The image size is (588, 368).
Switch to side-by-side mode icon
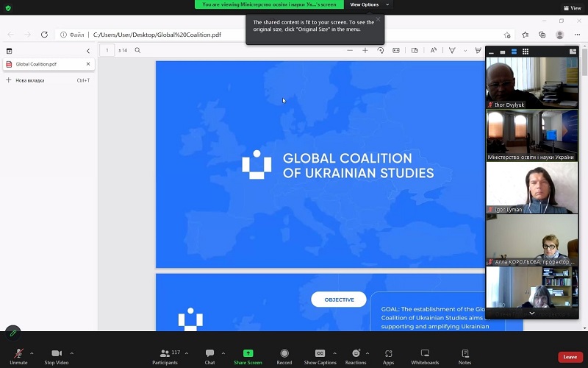pos(573,52)
